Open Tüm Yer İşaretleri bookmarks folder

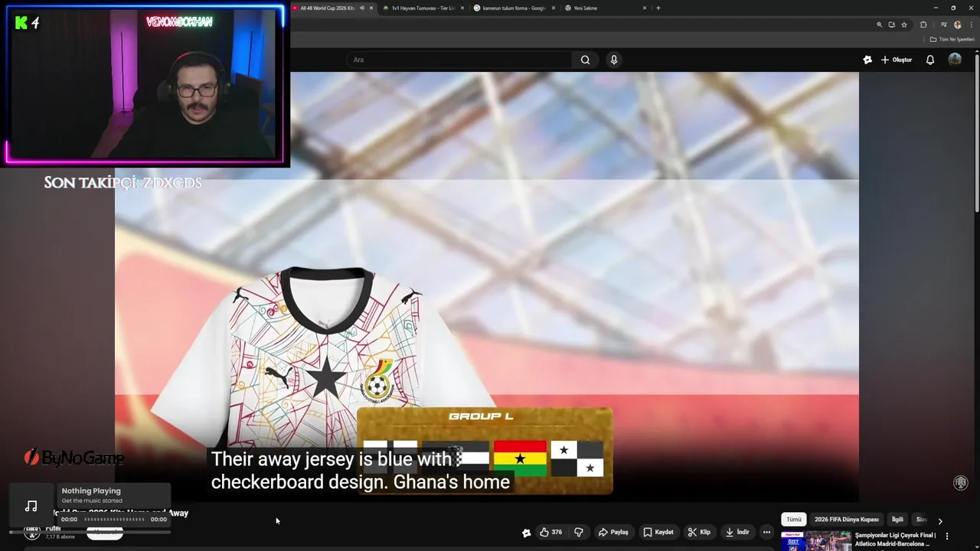tap(952, 39)
